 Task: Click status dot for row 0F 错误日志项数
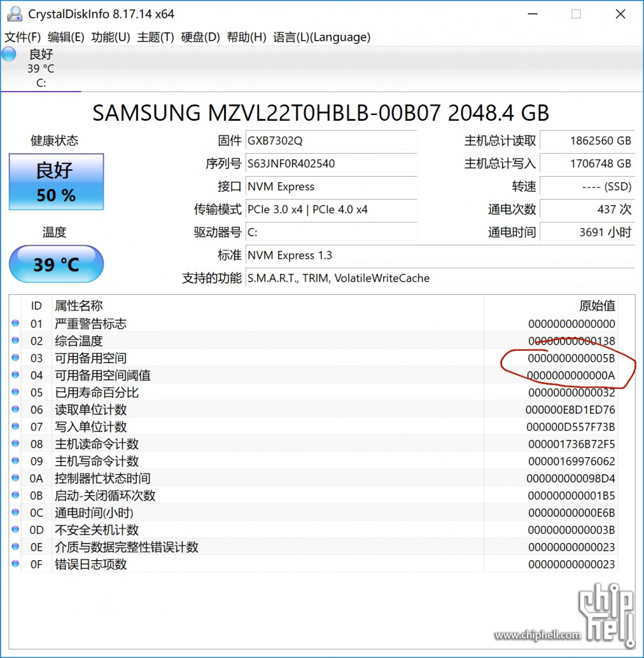pyautogui.click(x=16, y=564)
